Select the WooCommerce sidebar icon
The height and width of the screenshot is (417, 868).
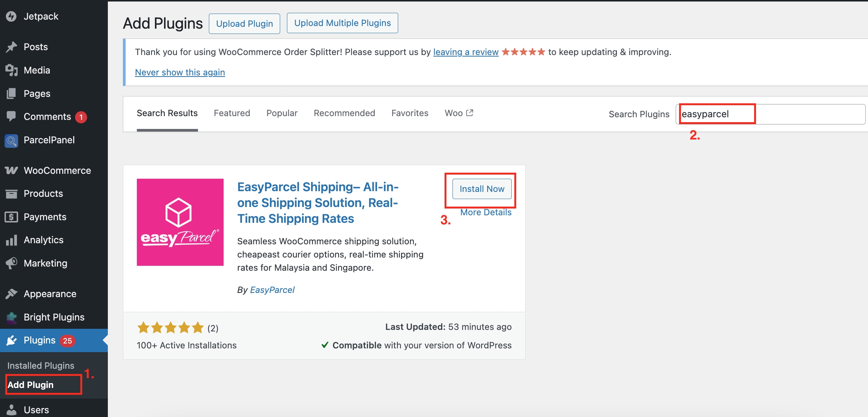coord(11,170)
